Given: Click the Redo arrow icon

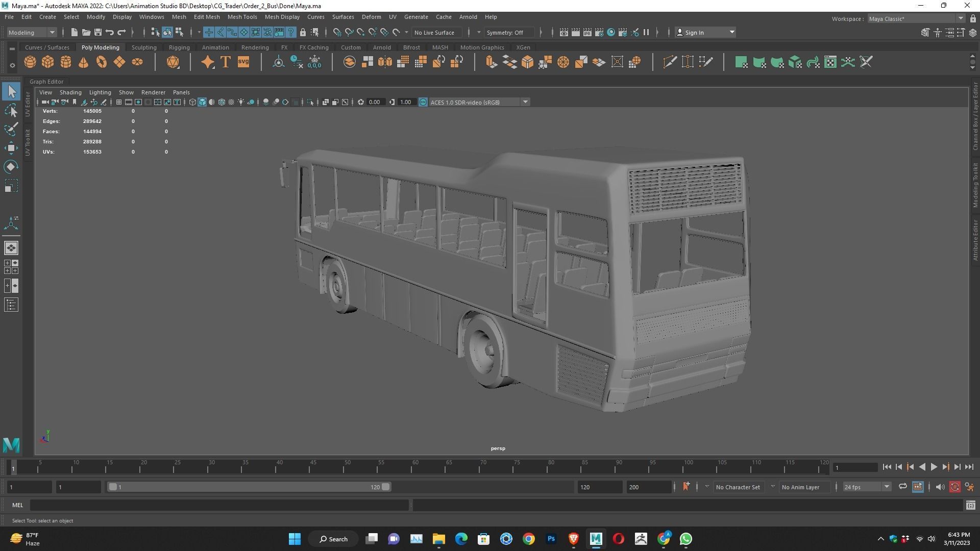Looking at the screenshot, I should click(x=121, y=32).
